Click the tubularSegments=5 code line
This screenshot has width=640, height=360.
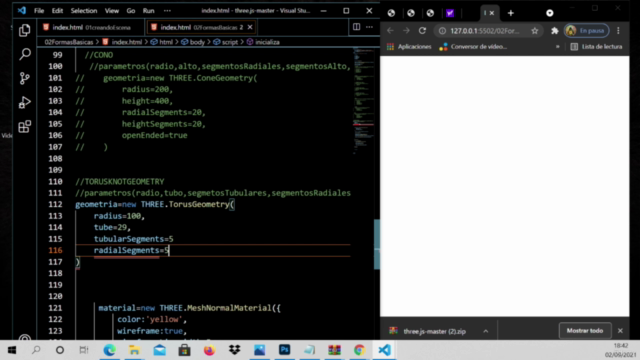133,239
